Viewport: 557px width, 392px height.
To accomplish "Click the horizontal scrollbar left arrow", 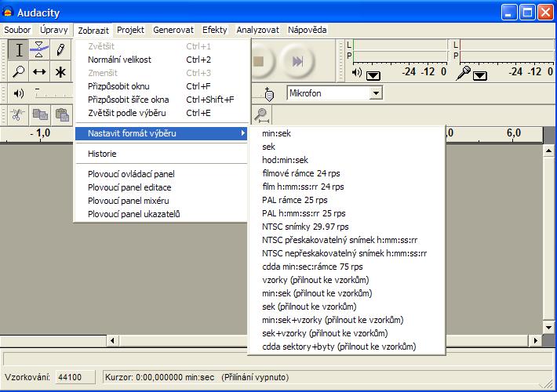I will pos(113,341).
